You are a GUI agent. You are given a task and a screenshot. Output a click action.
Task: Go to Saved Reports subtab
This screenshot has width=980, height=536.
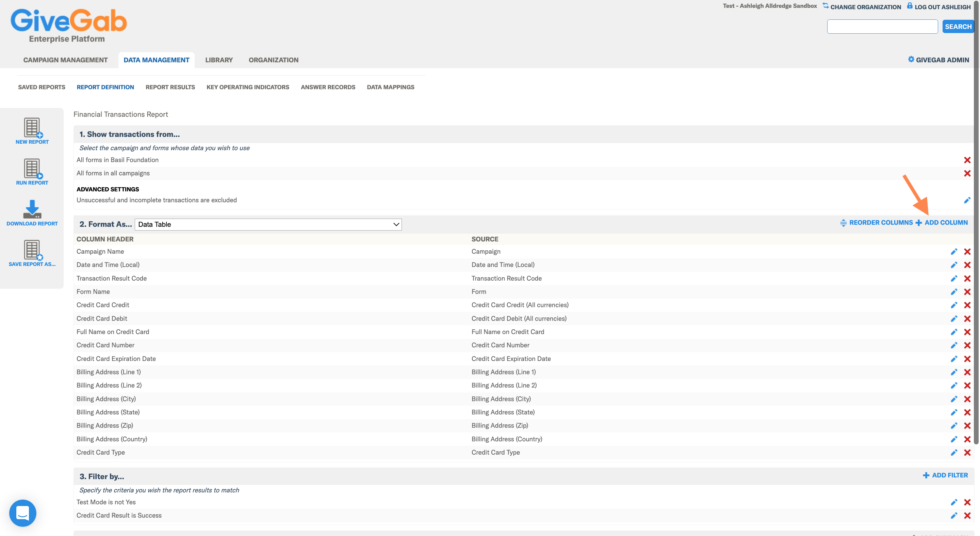pyautogui.click(x=42, y=87)
